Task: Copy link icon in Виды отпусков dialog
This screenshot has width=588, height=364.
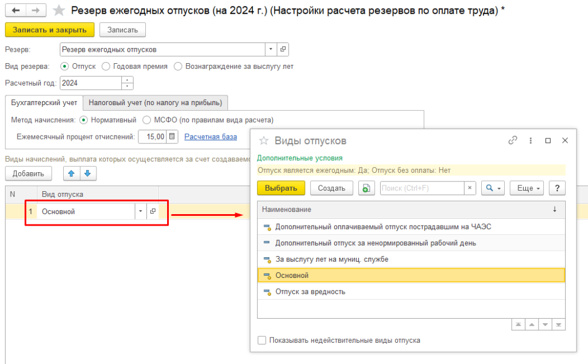Action: coord(513,141)
